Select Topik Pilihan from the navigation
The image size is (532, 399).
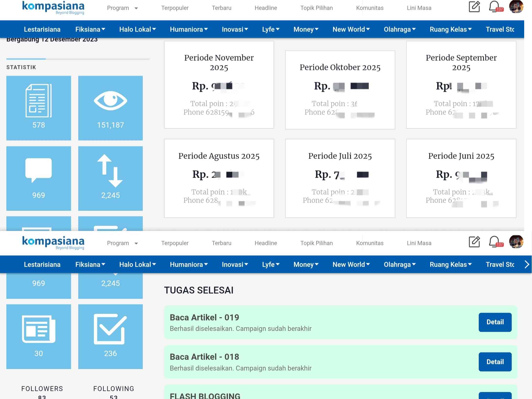pos(316,8)
